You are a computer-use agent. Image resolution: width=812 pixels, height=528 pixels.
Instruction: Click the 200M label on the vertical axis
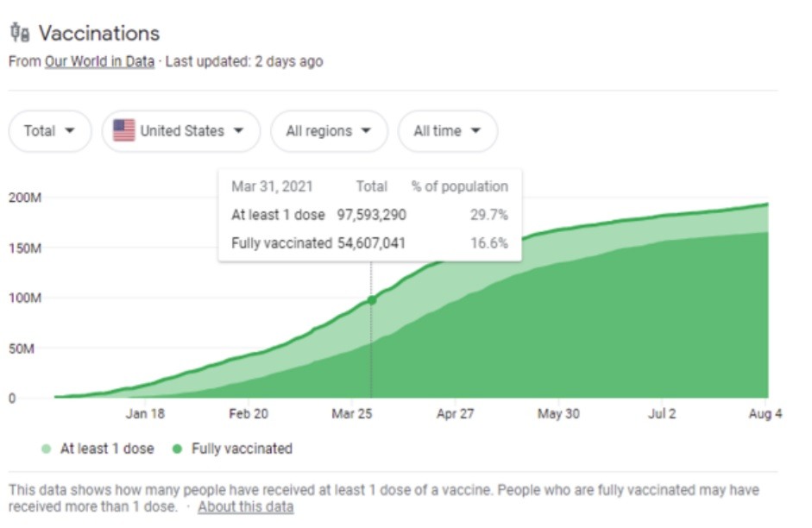(x=25, y=198)
